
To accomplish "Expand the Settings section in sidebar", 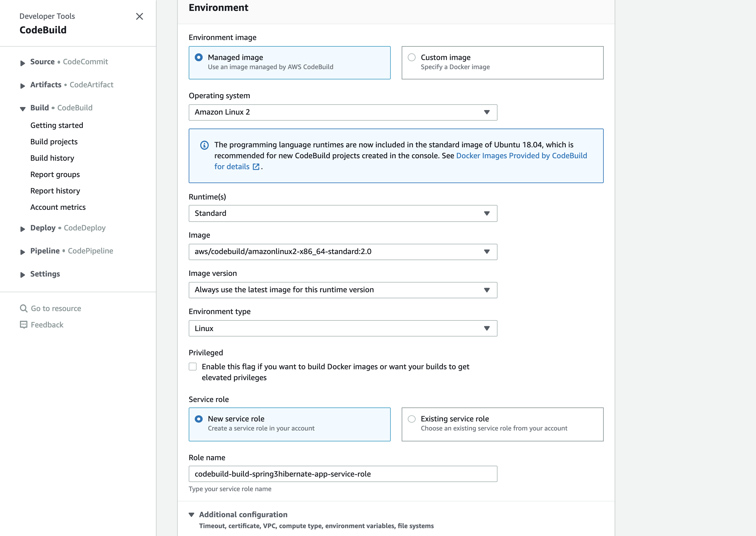I will click(22, 275).
